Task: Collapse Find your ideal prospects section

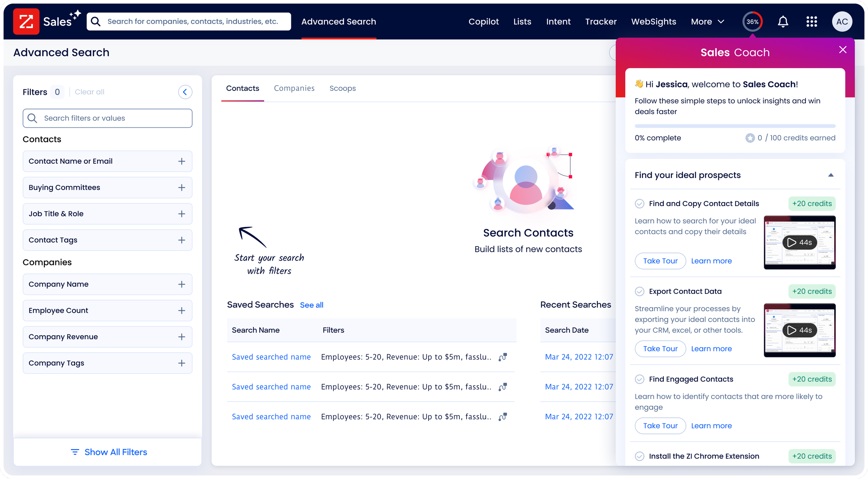Action: point(831,175)
